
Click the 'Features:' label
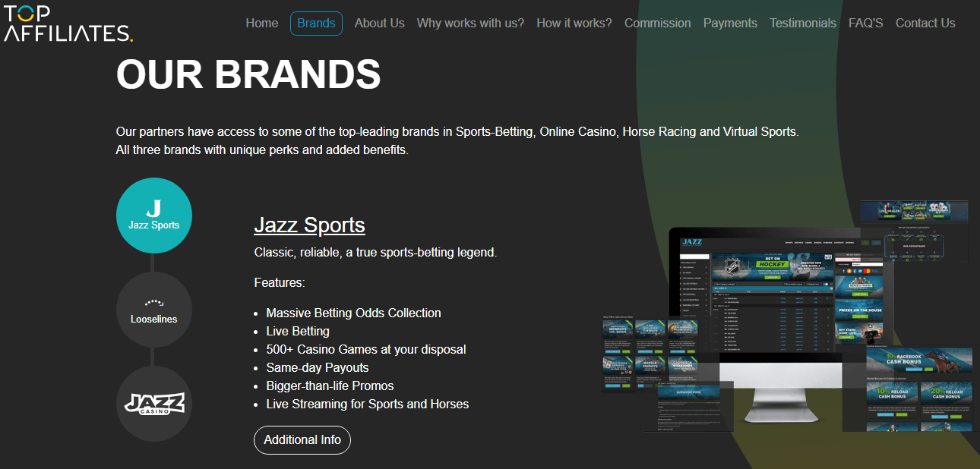click(280, 283)
